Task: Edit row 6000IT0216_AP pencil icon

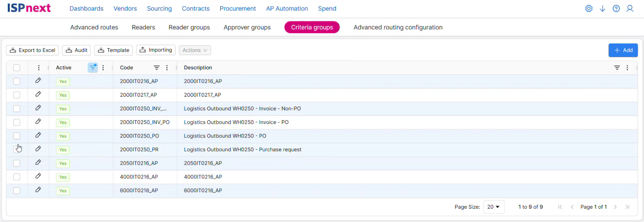Action: (38, 190)
